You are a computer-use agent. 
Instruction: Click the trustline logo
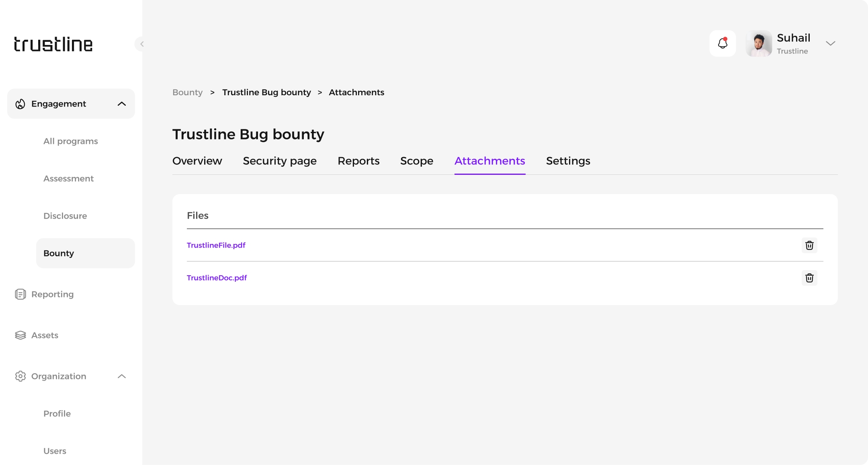[x=53, y=44]
